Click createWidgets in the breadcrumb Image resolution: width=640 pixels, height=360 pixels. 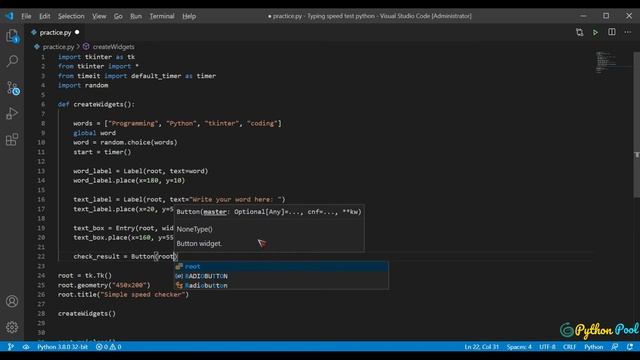(113, 47)
